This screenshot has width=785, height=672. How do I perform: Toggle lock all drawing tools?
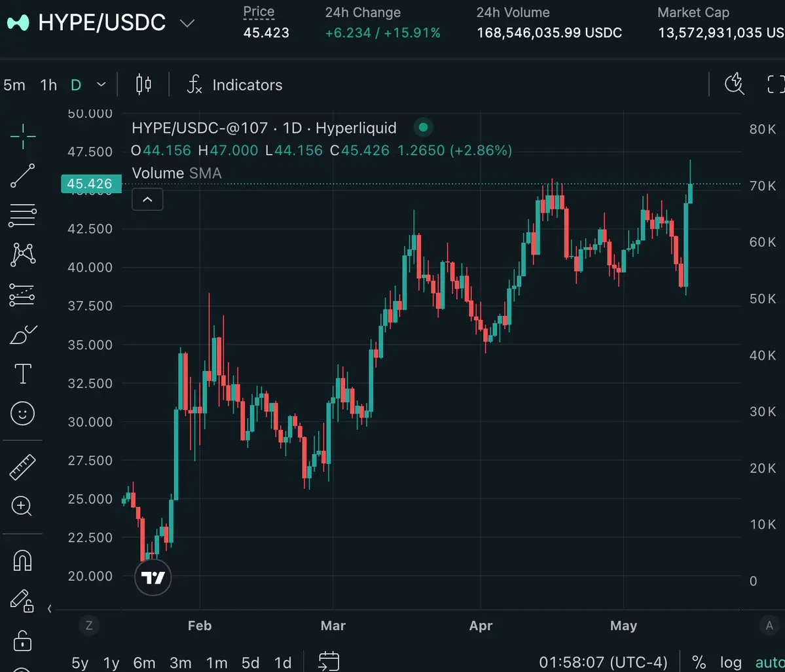click(22, 641)
